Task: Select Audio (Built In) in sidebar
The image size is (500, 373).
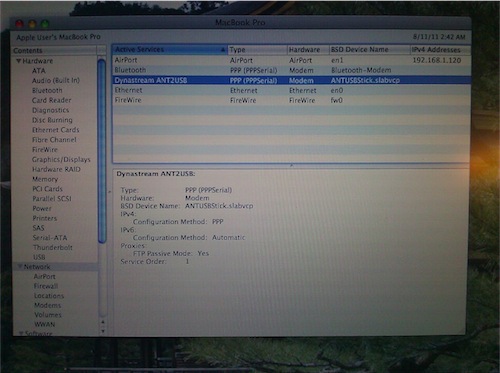Action: coord(56,80)
